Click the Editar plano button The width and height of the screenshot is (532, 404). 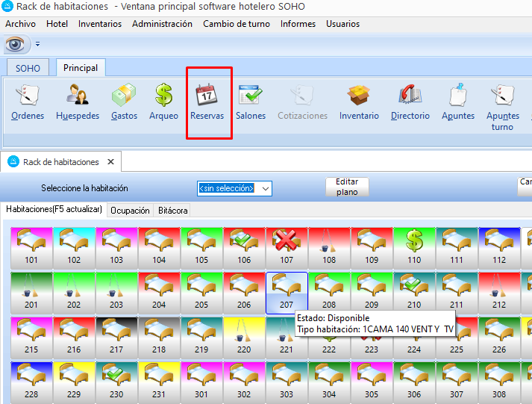click(x=347, y=187)
